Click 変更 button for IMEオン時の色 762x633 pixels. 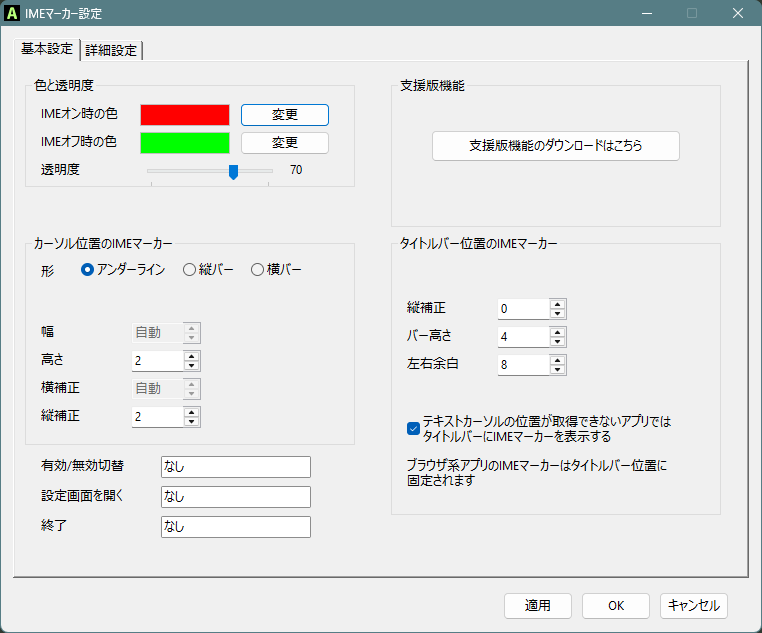[x=285, y=115]
